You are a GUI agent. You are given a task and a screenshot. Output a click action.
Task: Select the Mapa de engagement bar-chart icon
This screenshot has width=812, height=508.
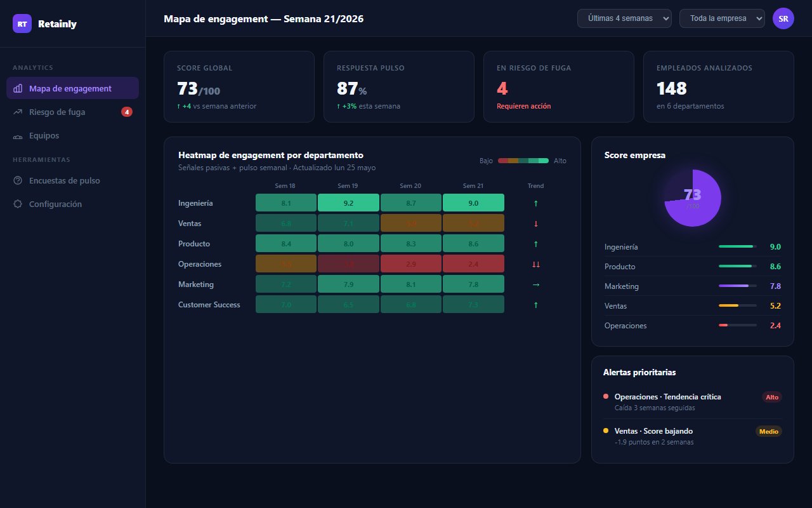coord(18,89)
